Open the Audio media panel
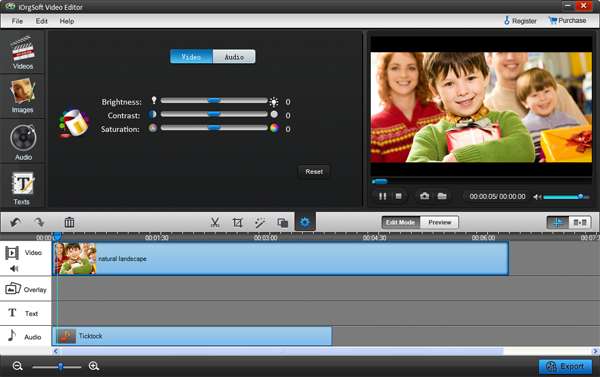600x377 pixels. coord(23,141)
